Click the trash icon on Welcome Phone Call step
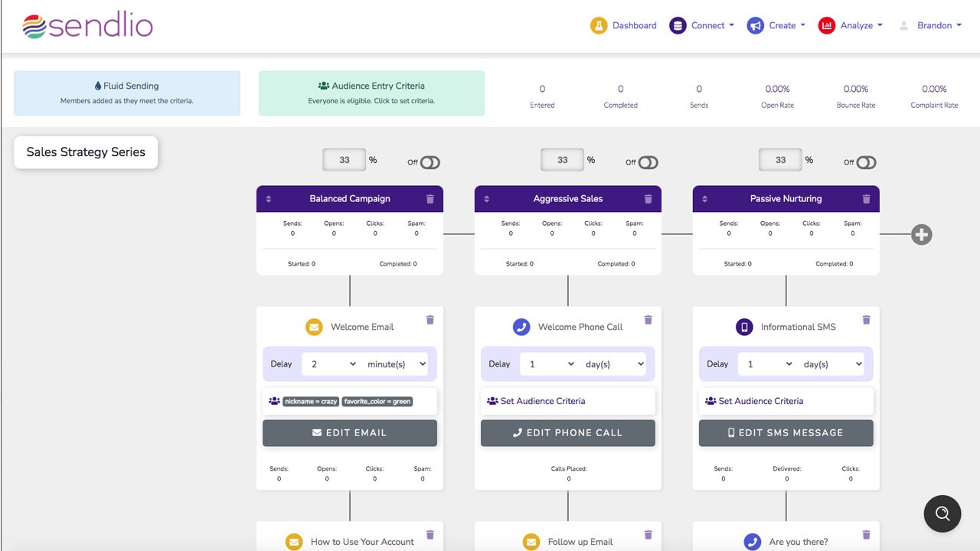980x551 pixels. tap(648, 320)
